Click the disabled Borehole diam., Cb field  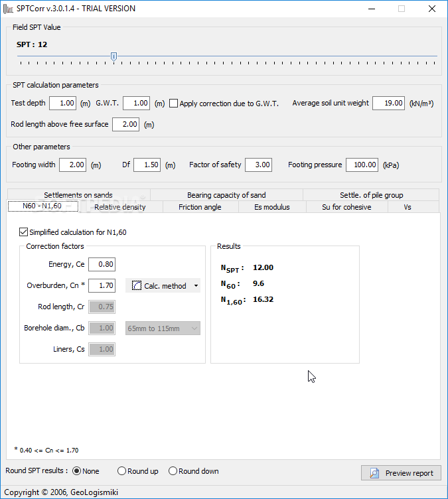102,328
